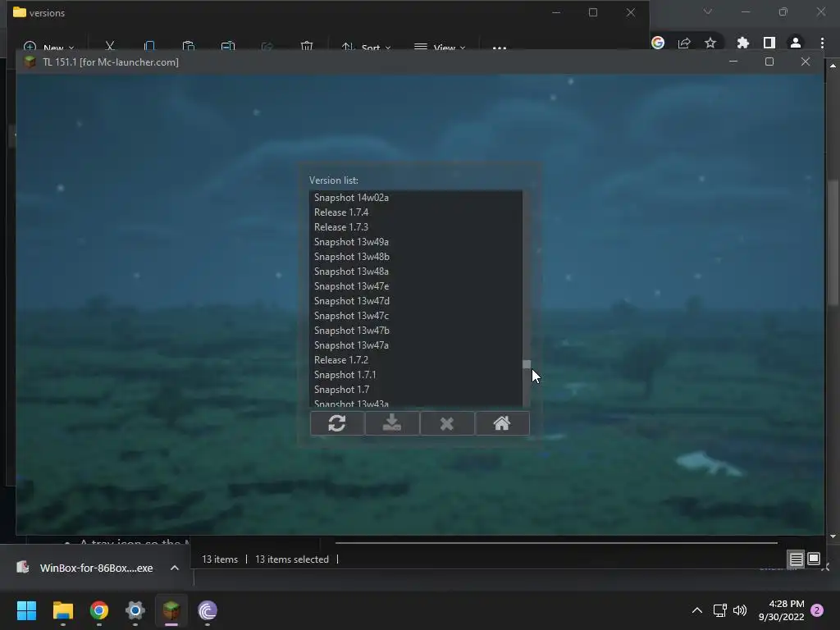840x630 pixels.
Task: Open Chrome profile avatar
Action: [796, 43]
